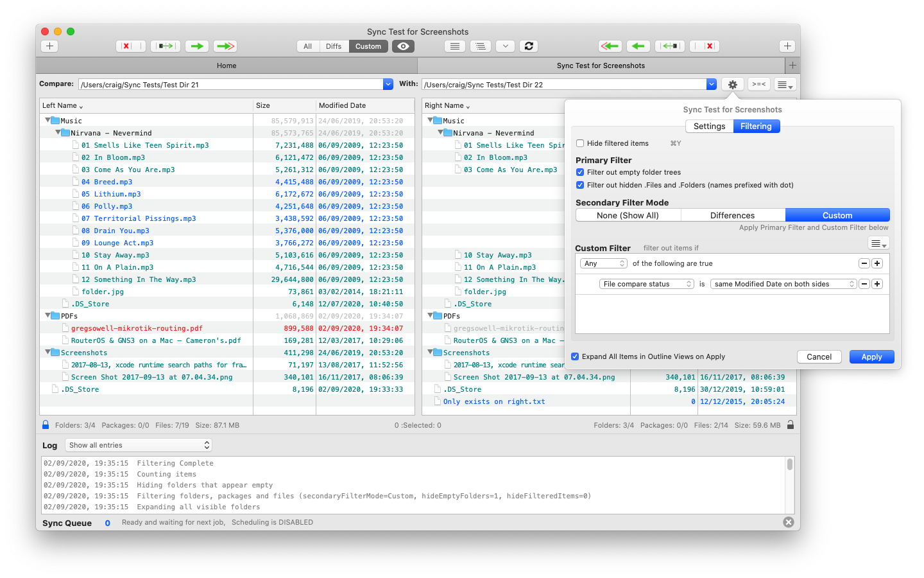The image size is (924, 578).
Task: Click the >=< comparison button
Action: click(x=759, y=85)
